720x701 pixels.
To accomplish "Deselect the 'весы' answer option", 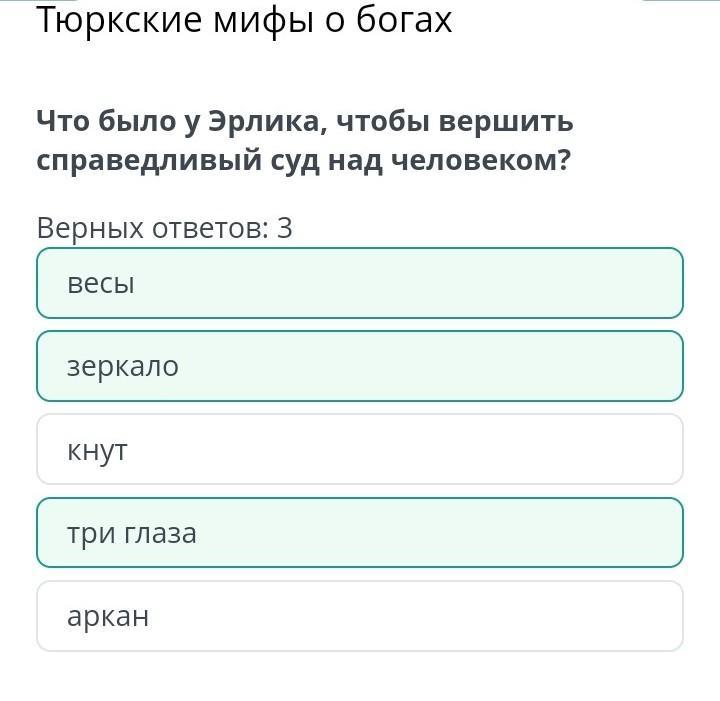I will click(x=360, y=283).
